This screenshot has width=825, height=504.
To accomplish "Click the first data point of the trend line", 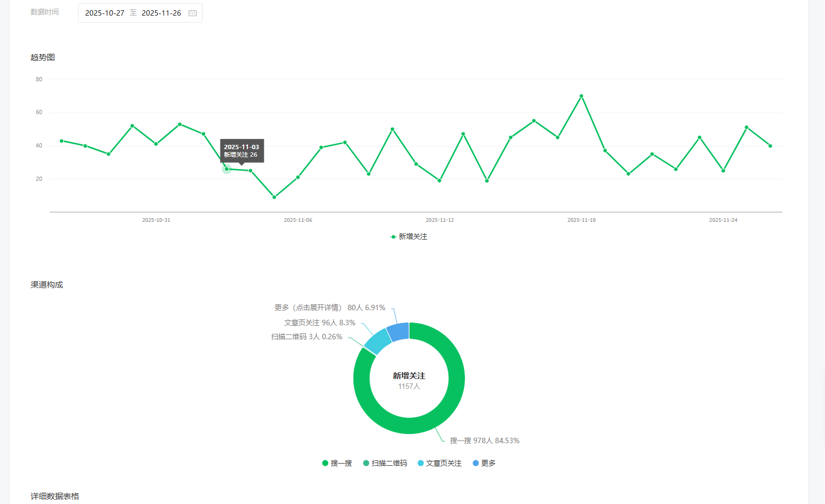I will point(61,141).
